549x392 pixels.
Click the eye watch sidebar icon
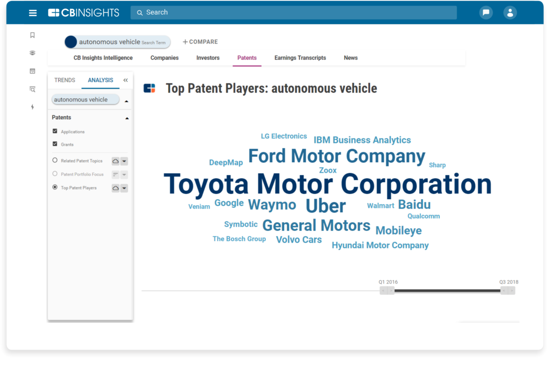[33, 53]
